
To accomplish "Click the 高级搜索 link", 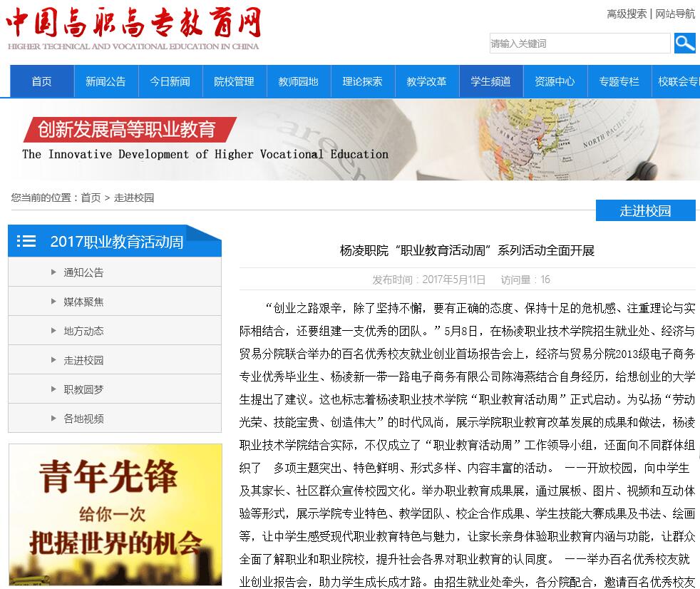I will [627, 14].
